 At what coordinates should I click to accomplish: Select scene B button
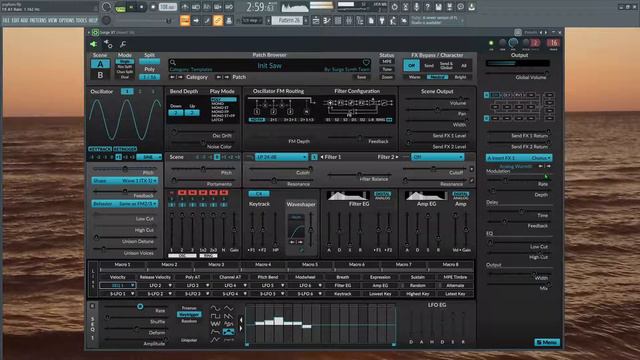[x=100, y=75]
